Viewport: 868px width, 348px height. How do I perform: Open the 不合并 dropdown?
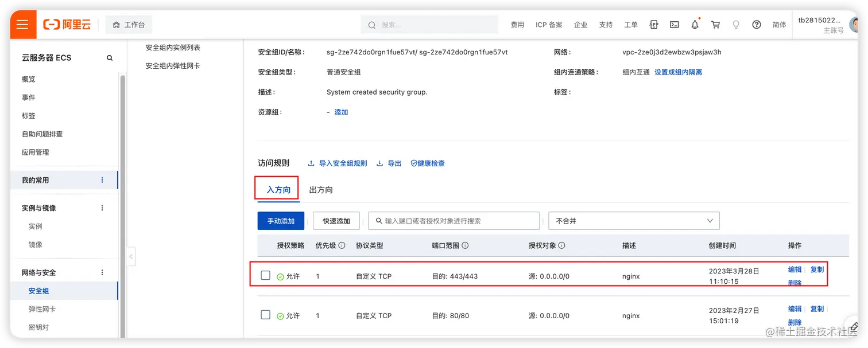point(634,221)
